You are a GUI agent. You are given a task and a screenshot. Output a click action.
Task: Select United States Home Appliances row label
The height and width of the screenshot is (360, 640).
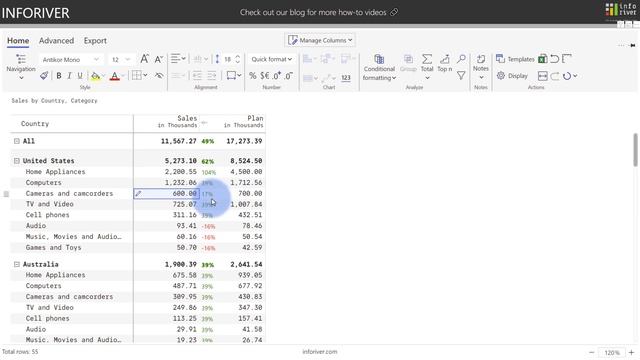coord(56,172)
